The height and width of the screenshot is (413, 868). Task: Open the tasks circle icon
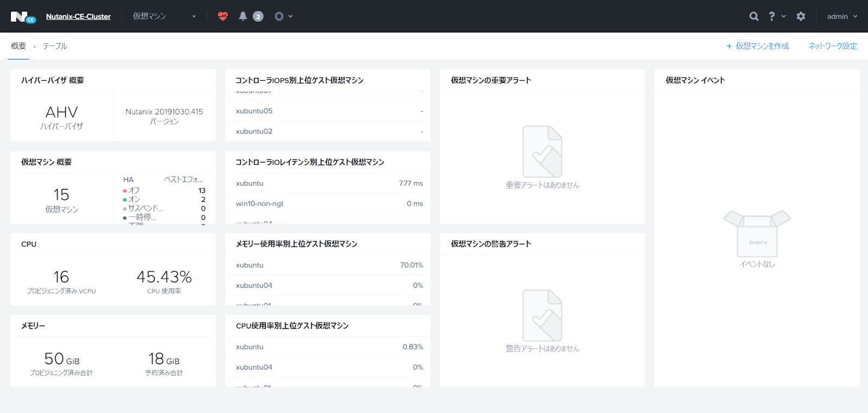[279, 16]
